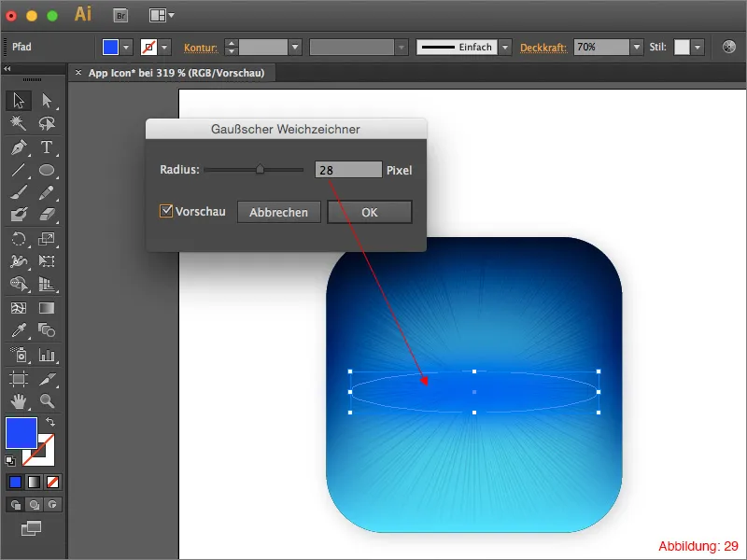The image size is (747, 560).
Task: Select the Mesh tool
Action: pos(19,308)
